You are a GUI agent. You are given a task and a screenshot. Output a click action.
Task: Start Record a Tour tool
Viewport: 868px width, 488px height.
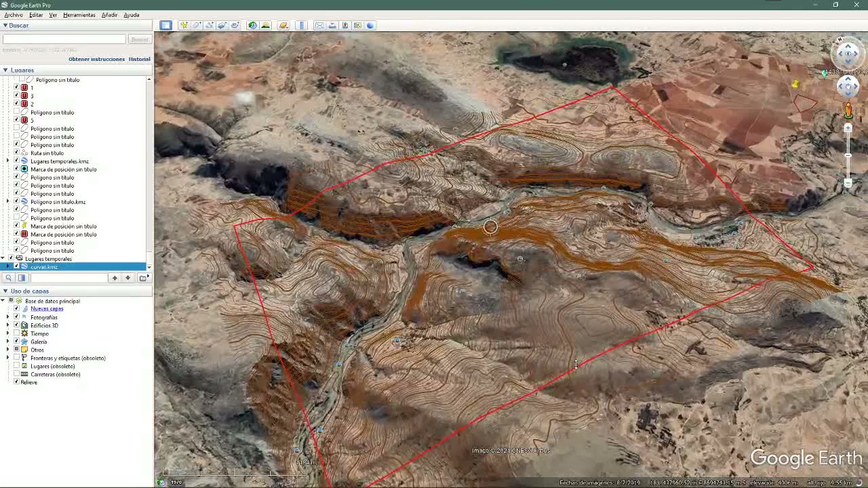[x=235, y=25]
